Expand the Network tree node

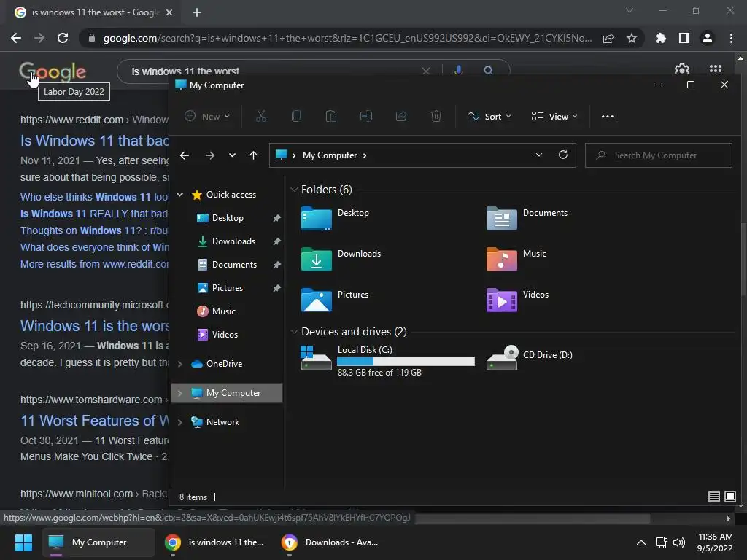click(180, 422)
